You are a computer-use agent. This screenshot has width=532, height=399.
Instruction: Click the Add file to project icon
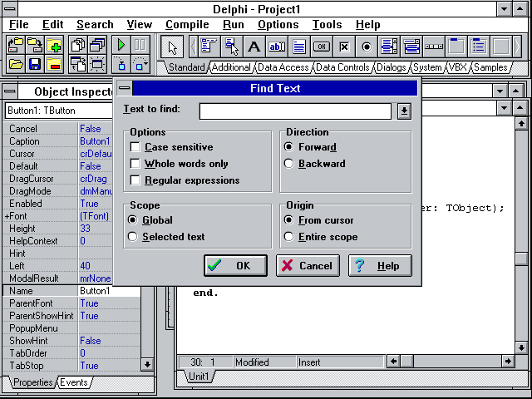54,45
